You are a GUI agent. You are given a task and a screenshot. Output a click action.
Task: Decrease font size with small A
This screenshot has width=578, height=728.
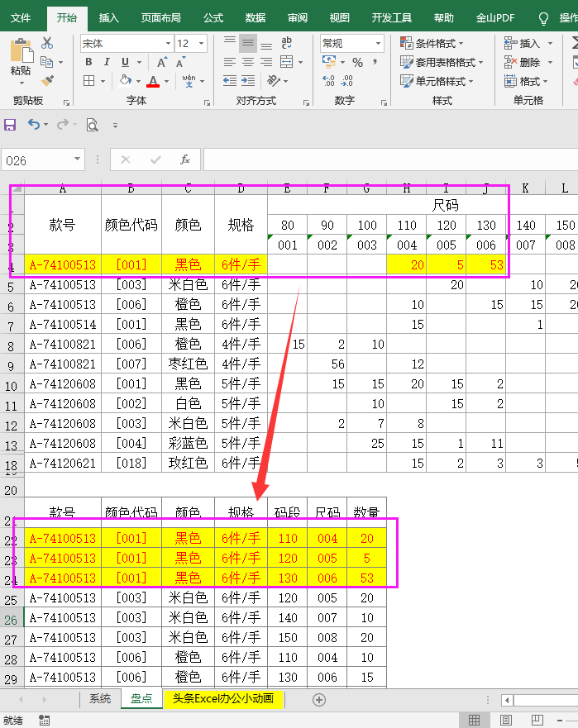point(181,62)
